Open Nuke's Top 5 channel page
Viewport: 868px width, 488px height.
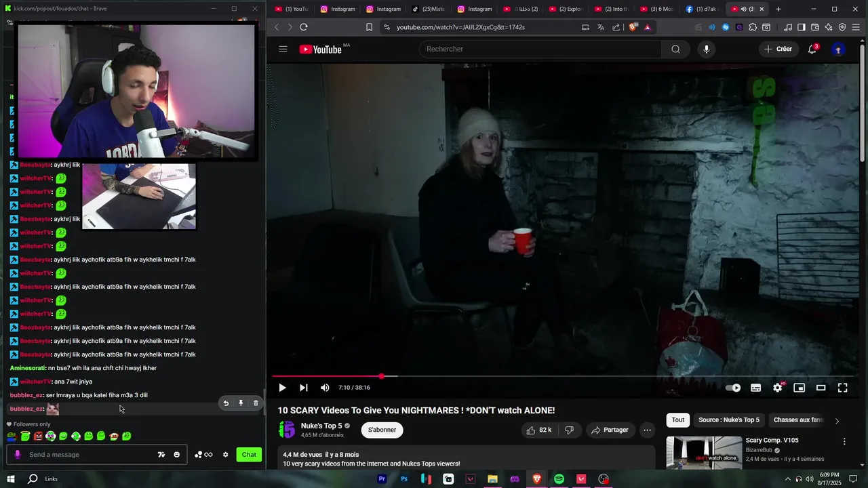(321, 426)
